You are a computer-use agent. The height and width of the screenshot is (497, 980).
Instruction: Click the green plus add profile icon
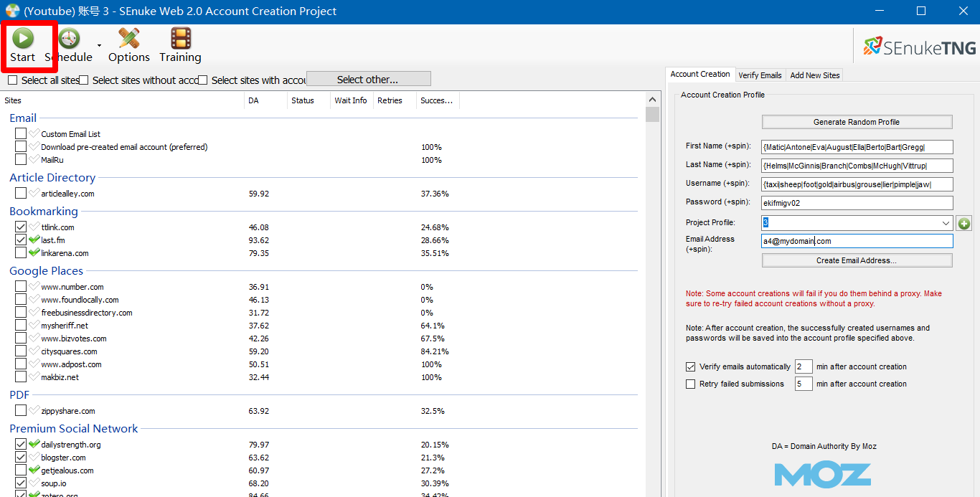coord(963,223)
